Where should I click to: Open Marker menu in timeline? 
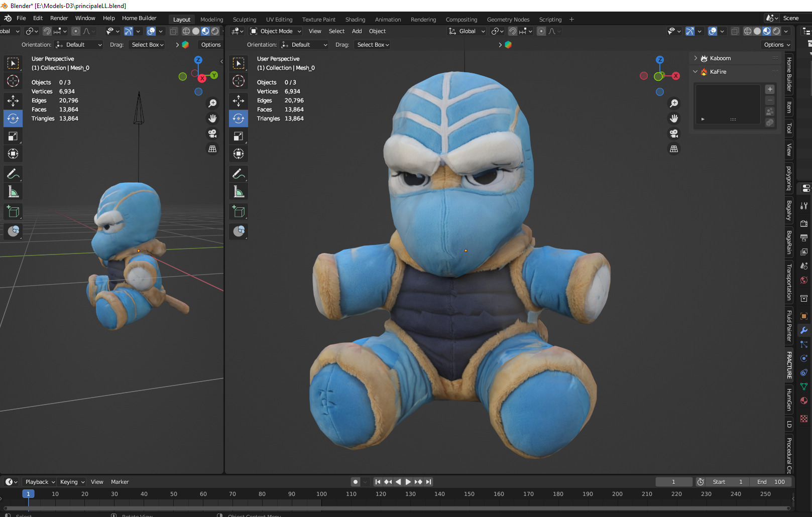tap(120, 482)
